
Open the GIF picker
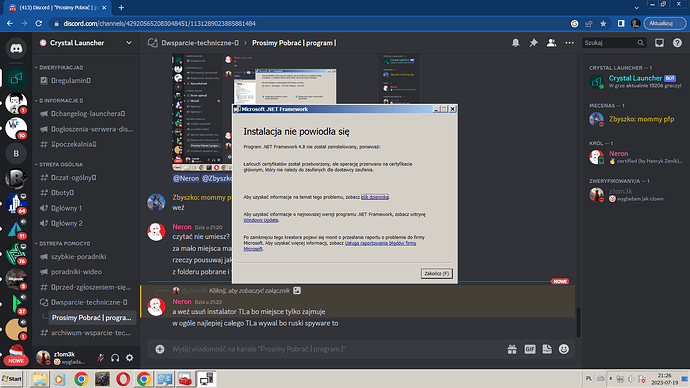point(530,349)
